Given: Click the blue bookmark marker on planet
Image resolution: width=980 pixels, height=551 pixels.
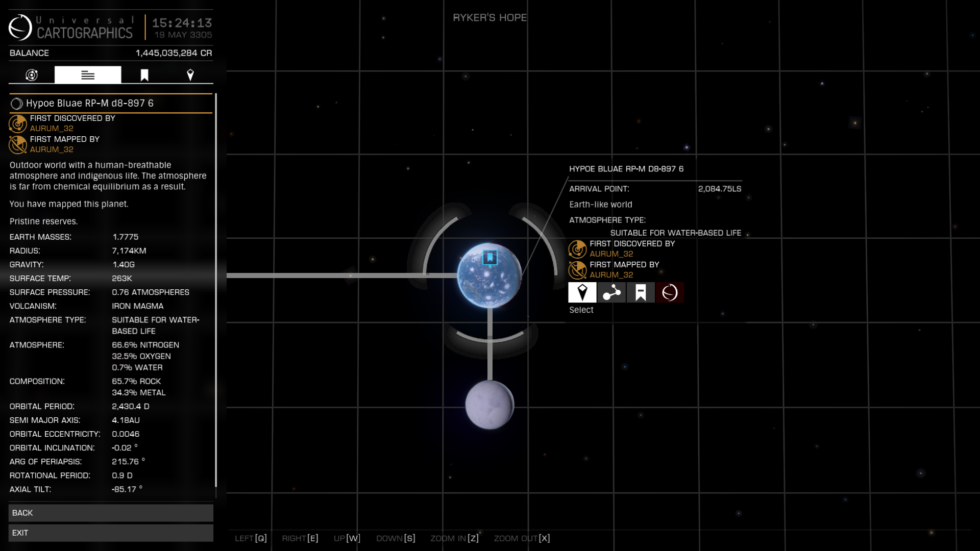Looking at the screenshot, I should 490,258.
